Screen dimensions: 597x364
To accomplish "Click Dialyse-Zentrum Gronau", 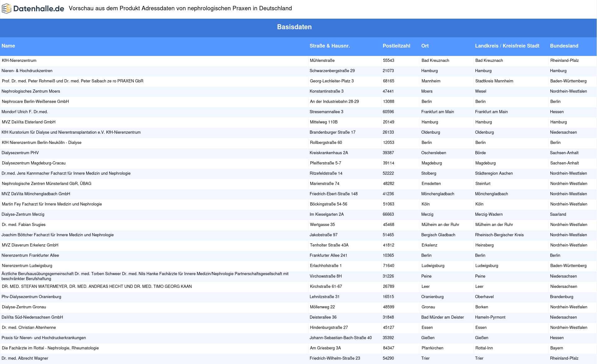I will coord(24,307).
